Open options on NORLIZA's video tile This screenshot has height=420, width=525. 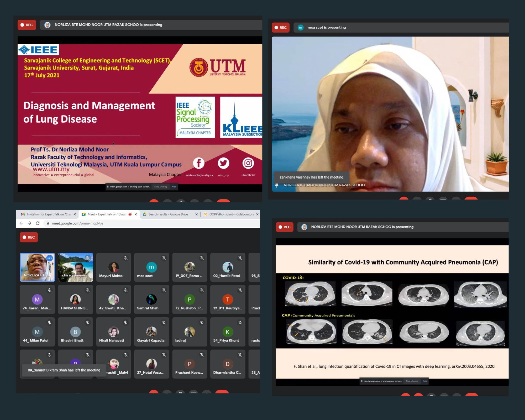coord(49,258)
